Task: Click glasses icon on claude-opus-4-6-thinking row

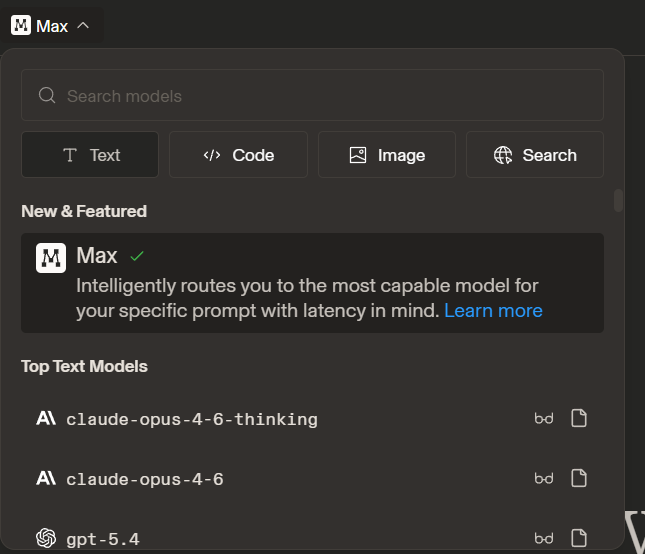Action: [x=544, y=419]
